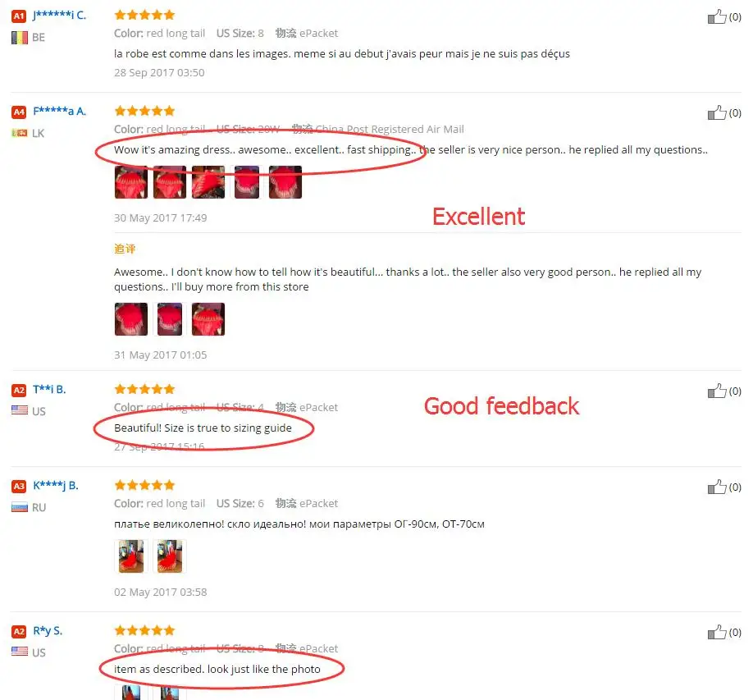The width and height of the screenshot is (753, 700).
Task: Click thumbs-up on F*****a A.'s review
Action: tap(717, 113)
